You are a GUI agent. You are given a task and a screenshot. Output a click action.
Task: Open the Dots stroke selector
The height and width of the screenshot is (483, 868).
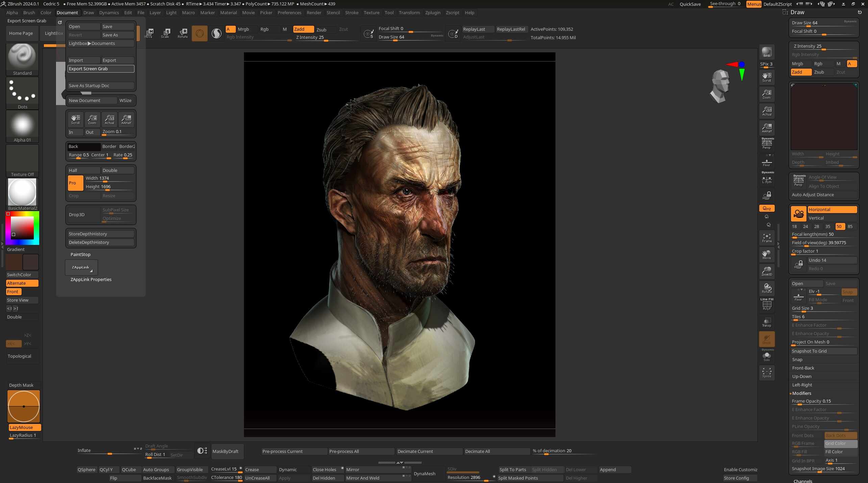point(22,91)
